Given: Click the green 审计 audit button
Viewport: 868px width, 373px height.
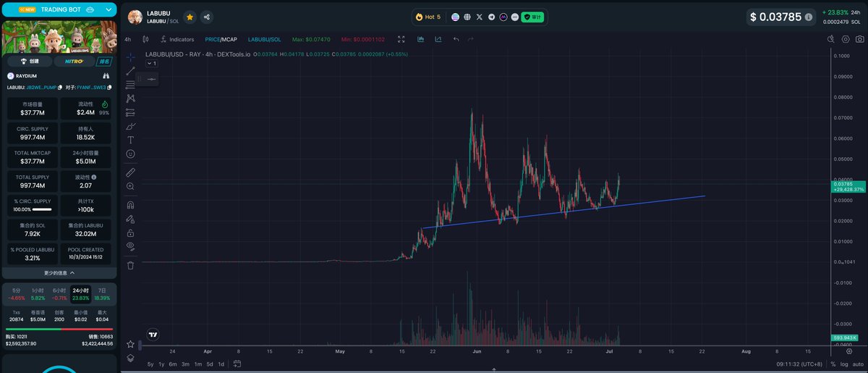Looking at the screenshot, I should pyautogui.click(x=532, y=17).
